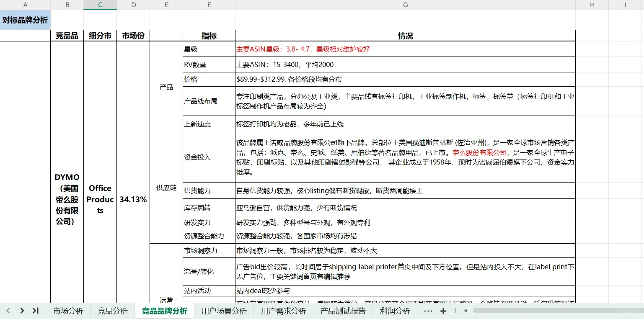Jump to the last sheet arrow
Viewport: 644px width, 319px height.
coord(36,311)
